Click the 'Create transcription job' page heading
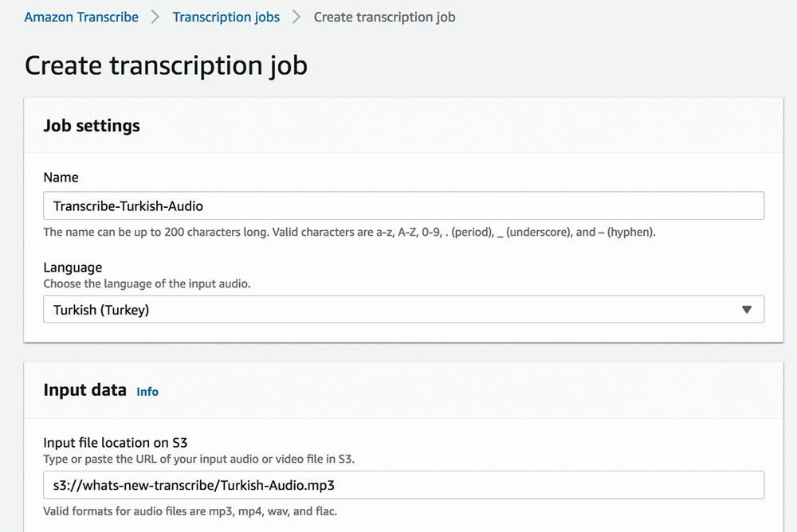Viewport: 797px width, 532px height. [166, 65]
